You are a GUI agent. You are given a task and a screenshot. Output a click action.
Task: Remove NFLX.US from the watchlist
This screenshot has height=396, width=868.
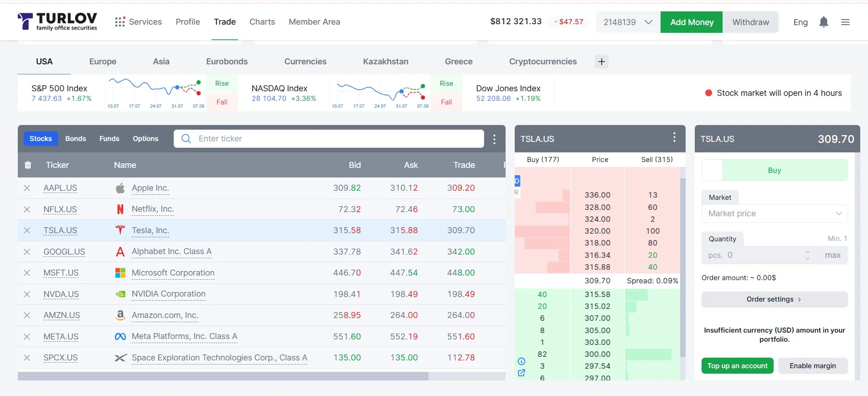pos(27,209)
